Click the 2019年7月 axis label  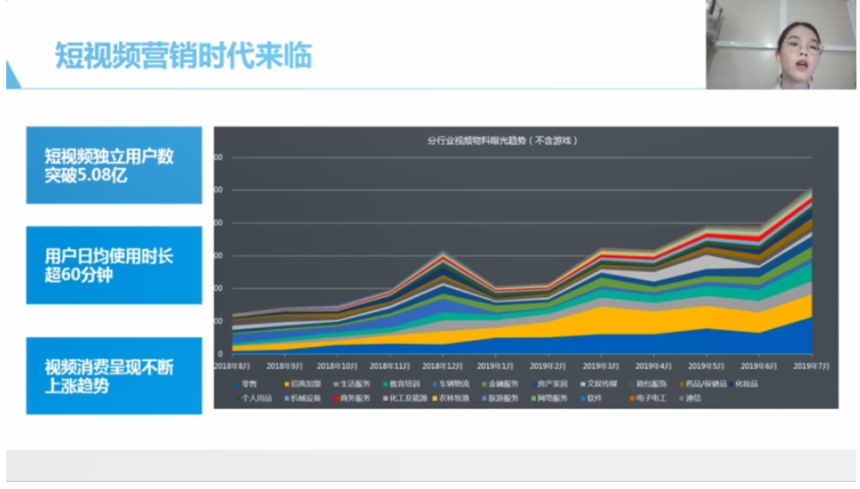pyautogui.click(x=811, y=366)
